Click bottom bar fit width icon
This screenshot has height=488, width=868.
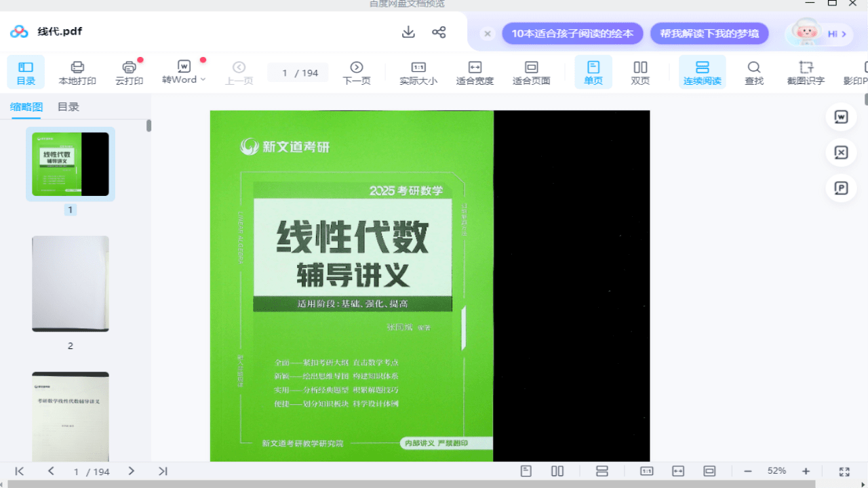[x=678, y=471]
